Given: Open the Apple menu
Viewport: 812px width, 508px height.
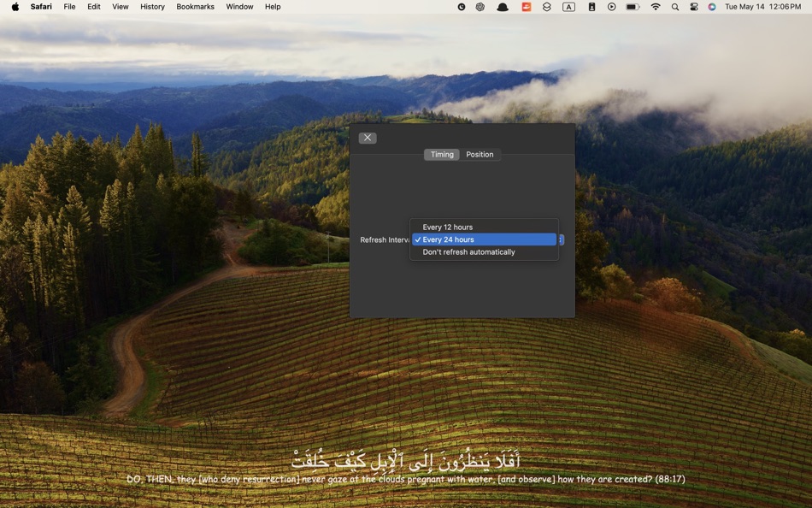Looking at the screenshot, I should tap(15, 7).
